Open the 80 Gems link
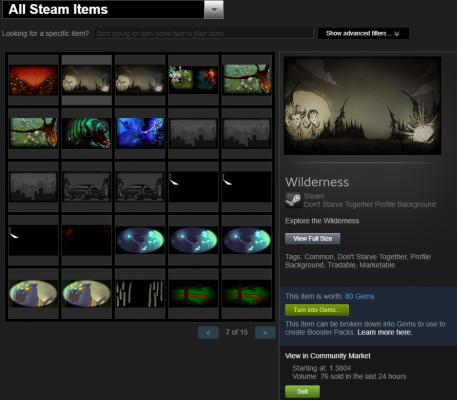 click(359, 296)
